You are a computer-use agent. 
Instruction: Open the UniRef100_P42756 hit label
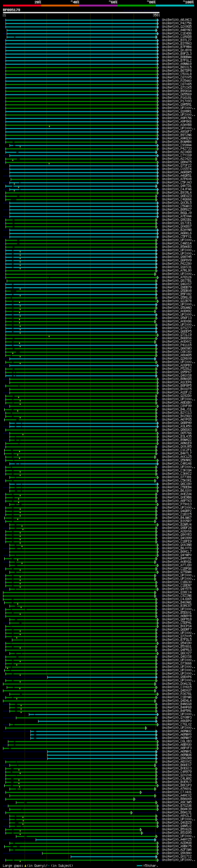[176, 23]
